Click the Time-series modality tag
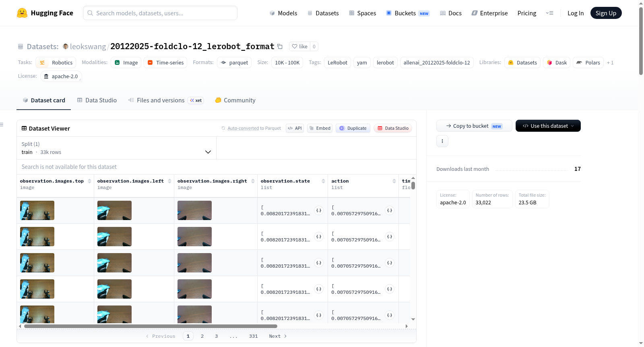 165,62
